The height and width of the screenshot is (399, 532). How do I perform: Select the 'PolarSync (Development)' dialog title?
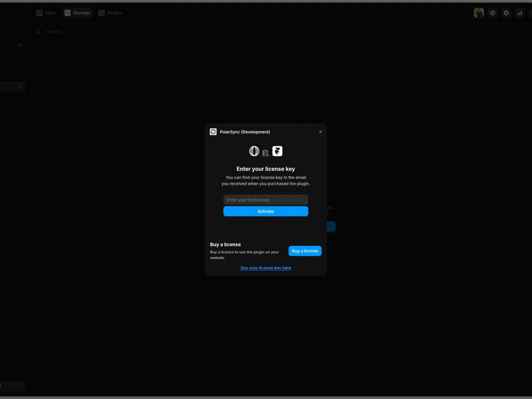pyautogui.click(x=245, y=132)
